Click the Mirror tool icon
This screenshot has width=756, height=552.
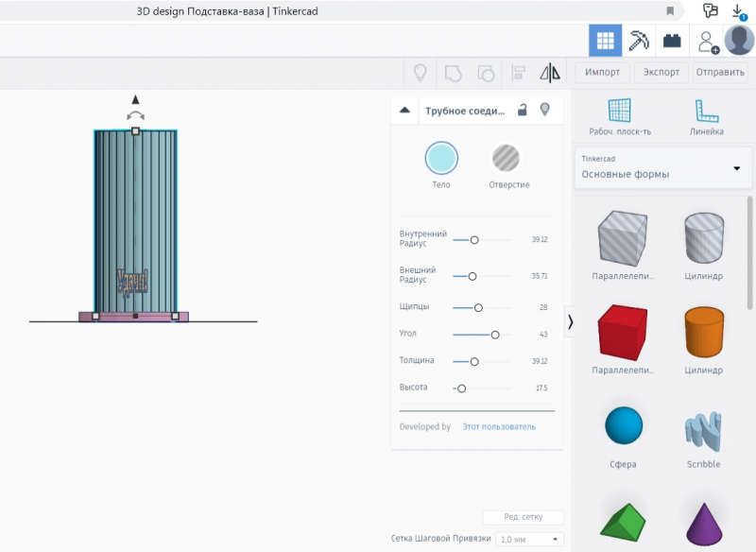coord(550,74)
